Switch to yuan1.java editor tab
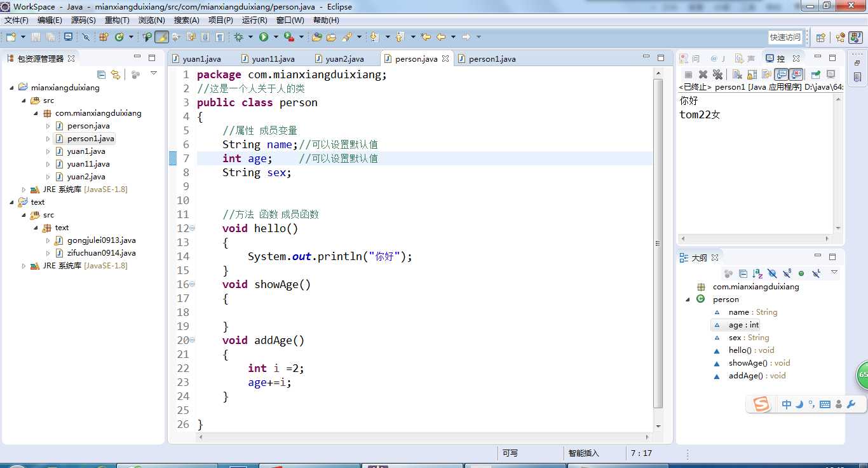 point(196,59)
